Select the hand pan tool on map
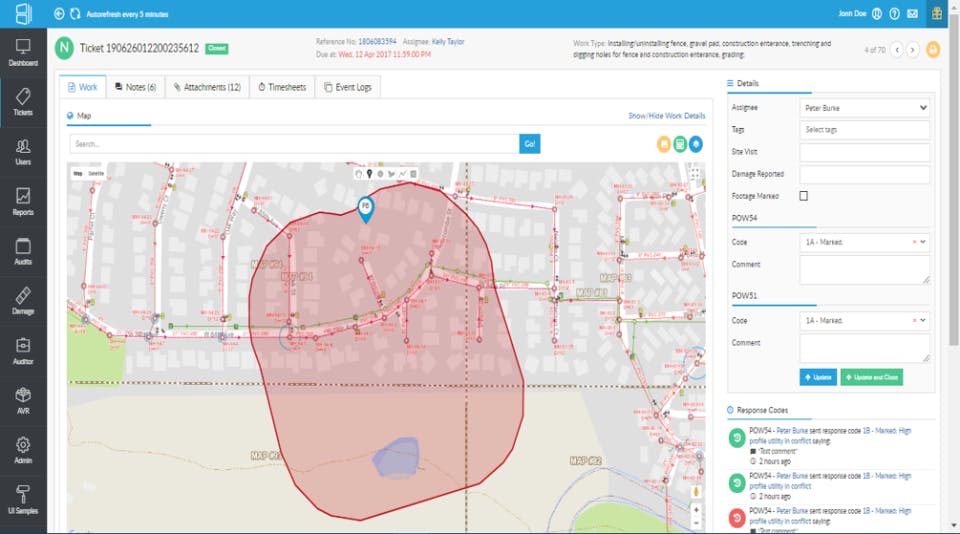Viewport: 960px width, 534px height. point(358,174)
